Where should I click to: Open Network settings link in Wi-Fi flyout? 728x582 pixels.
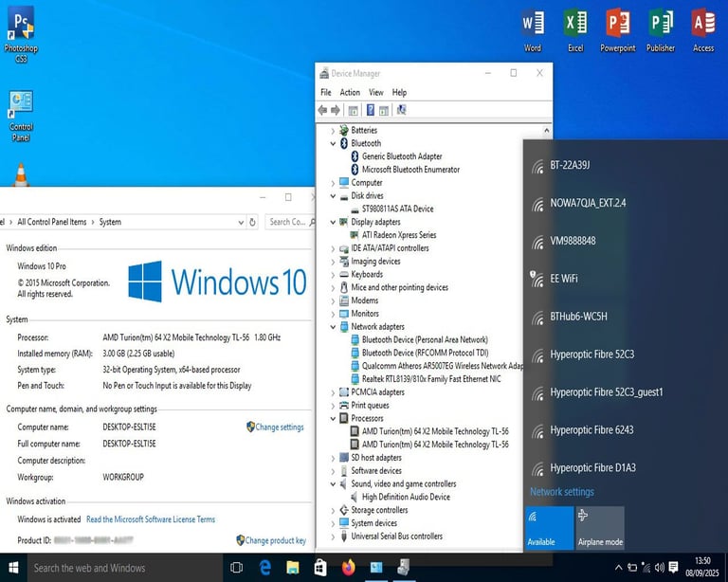562,492
